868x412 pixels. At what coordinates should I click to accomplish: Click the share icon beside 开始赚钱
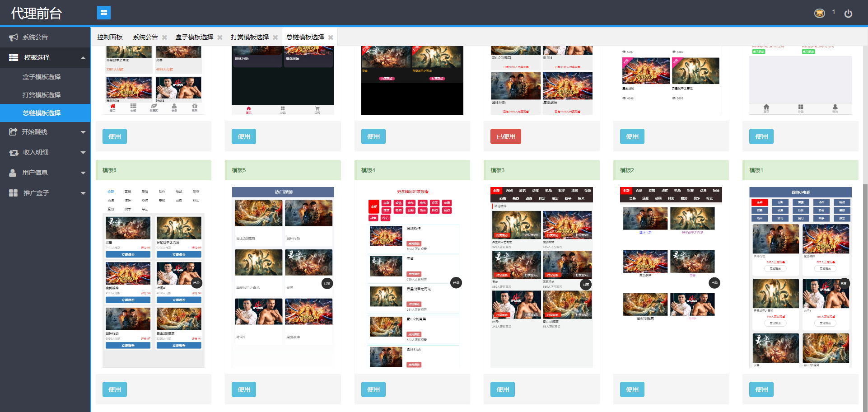pyautogui.click(x=13, y=132)
